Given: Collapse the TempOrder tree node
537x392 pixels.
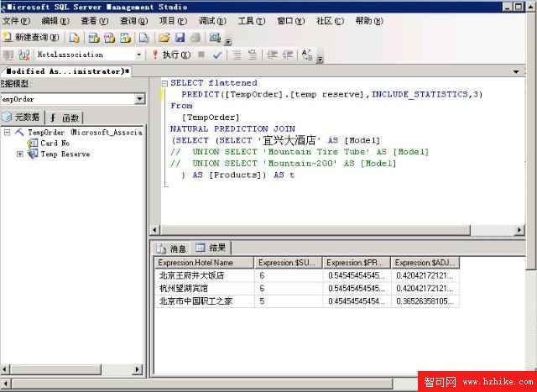Looking at the screenshot, I should point(8,133).
